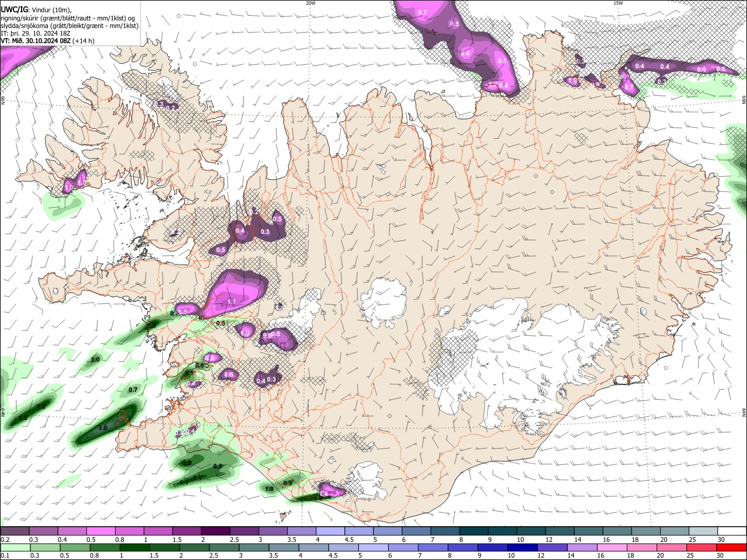Select the bright magenta swatch between 0.5 and 0.8
Viewport: 747px width, 560px height.
point(100,531)
